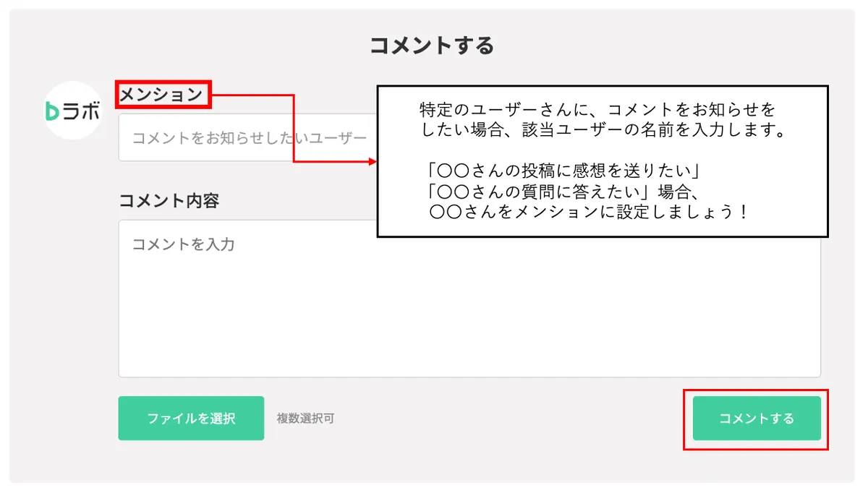Click the horizontal red line beside メンション
The height and width of the screenshot is (493, 868).
pos(252,95)
